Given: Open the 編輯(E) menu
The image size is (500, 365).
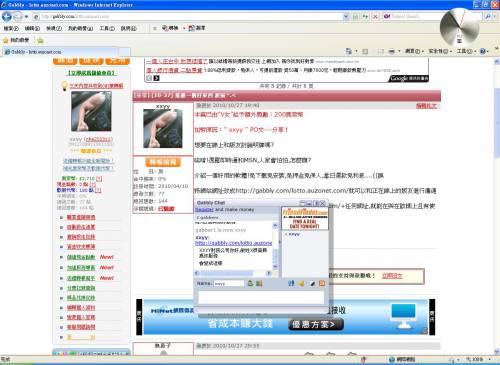Looking at the screenshot, I should (32, 29).
